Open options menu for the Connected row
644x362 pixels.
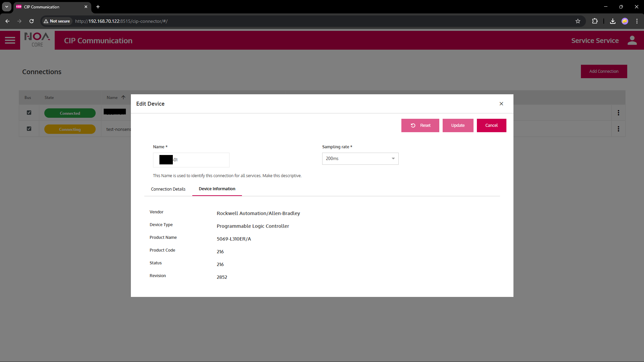(x=618, y=113)
